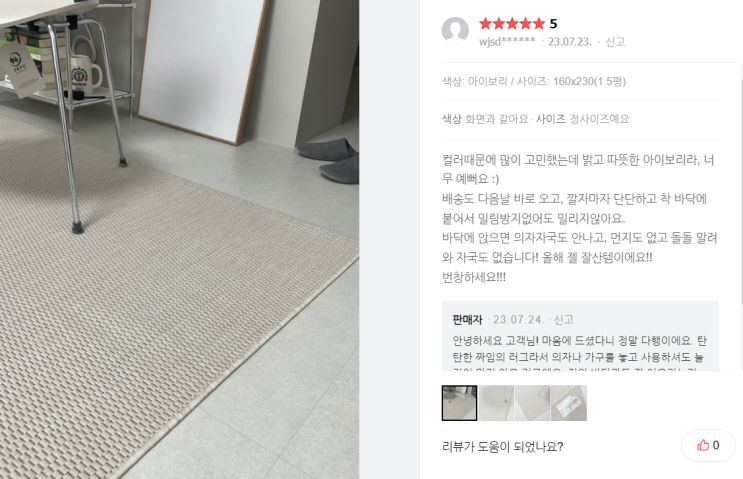743x479 pixels.
Task: Open the fourth thumbnail showing the label tag
Action: tap(569, 403)
